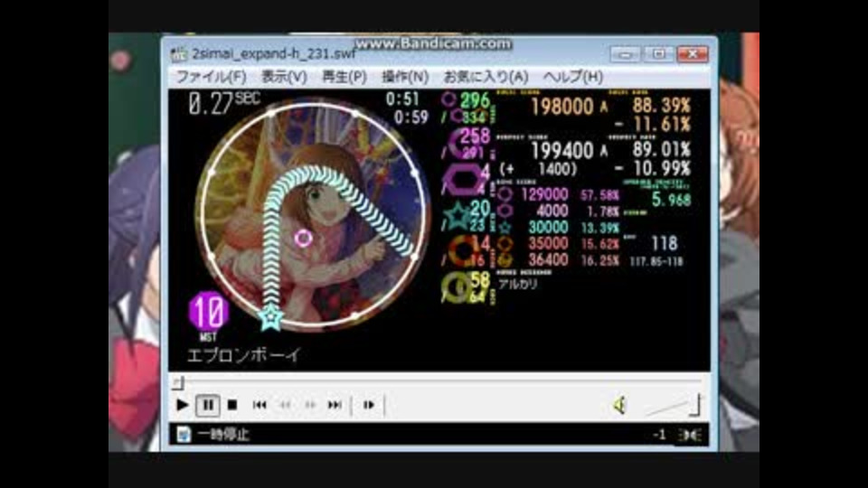Screen dimensions: 868x488
Task: Click the seek bar thumb
Action: 178,382
